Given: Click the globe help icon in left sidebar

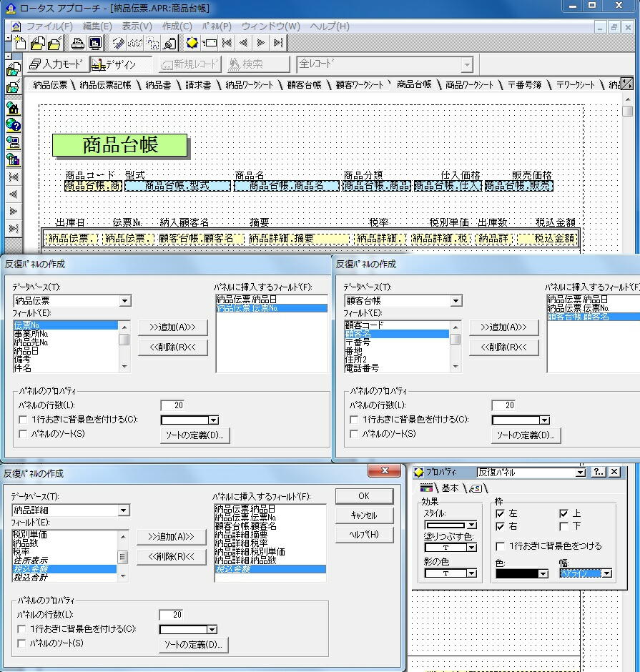Looking at the screenshot, I should tap(14, 125).
